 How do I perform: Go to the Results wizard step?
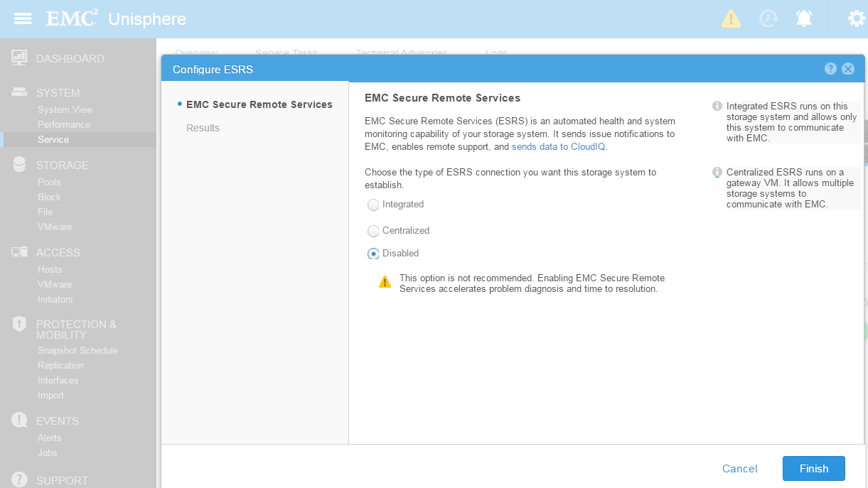(203, 128)
